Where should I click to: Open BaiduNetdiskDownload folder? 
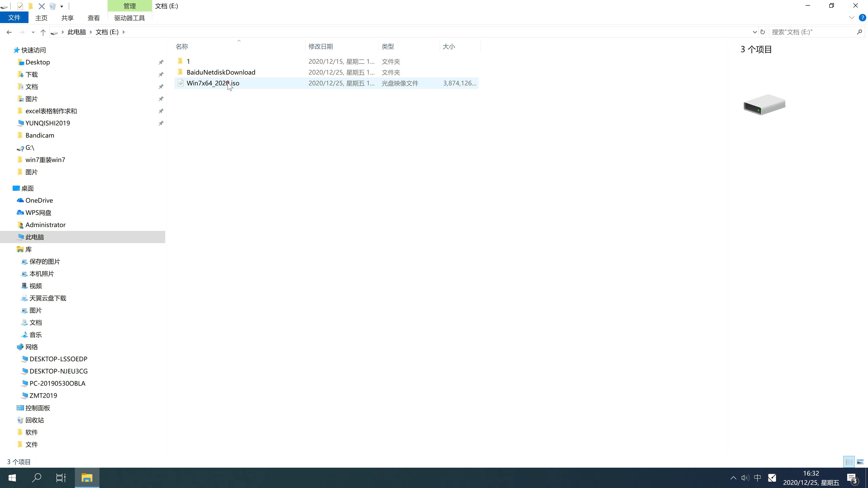click(221, 72)
